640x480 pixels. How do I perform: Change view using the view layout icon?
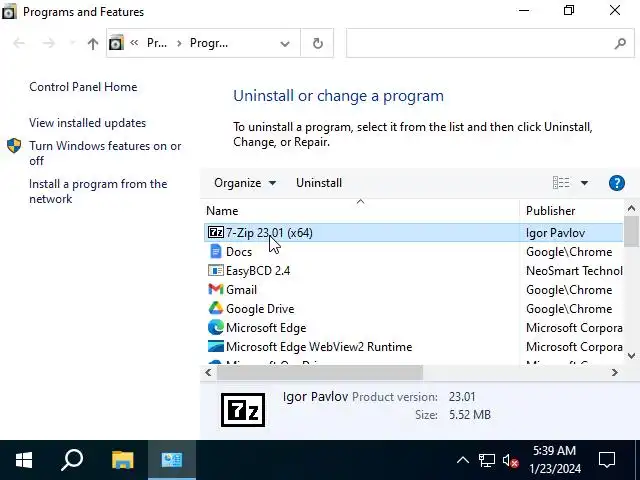click(x=561, y=183)
